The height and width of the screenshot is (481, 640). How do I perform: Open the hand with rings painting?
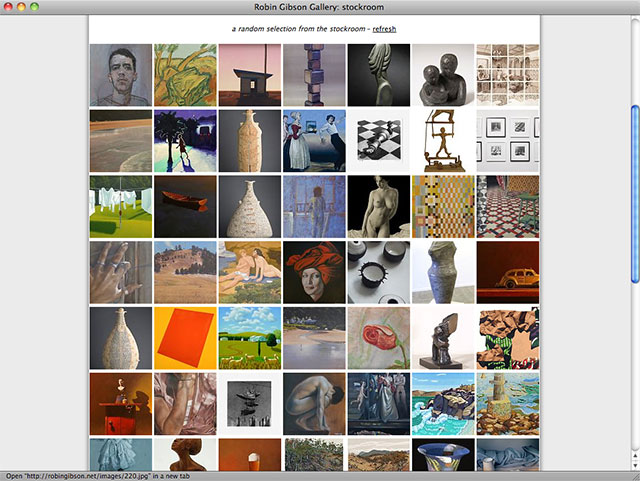pos(121,272)
